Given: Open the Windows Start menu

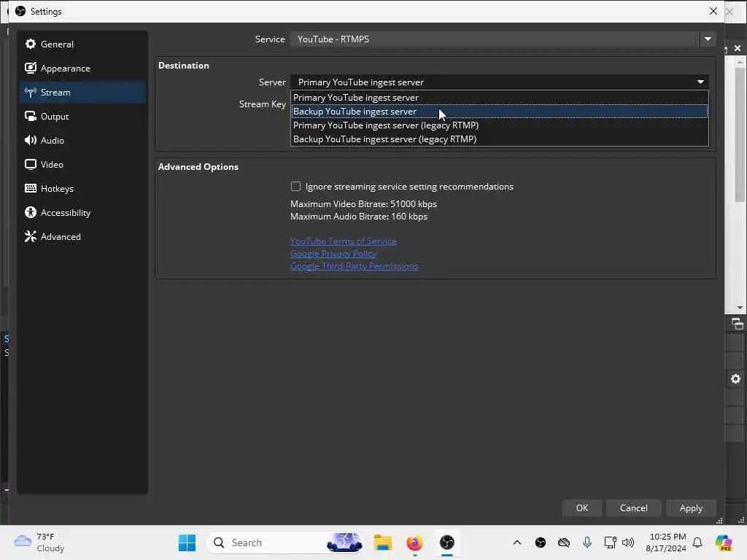Looking at the screenshot, I should pyautogui.click(x=187, y=542).
